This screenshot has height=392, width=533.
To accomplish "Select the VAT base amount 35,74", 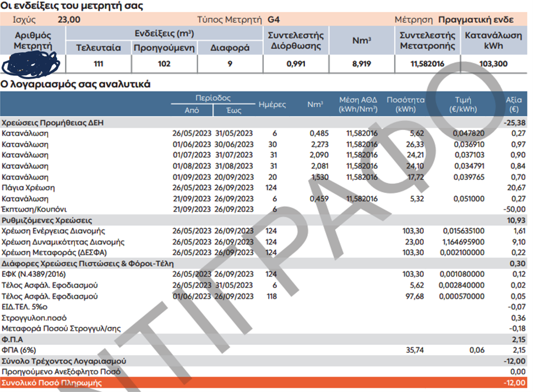I will pyautogui.click(x=415, y=350).
